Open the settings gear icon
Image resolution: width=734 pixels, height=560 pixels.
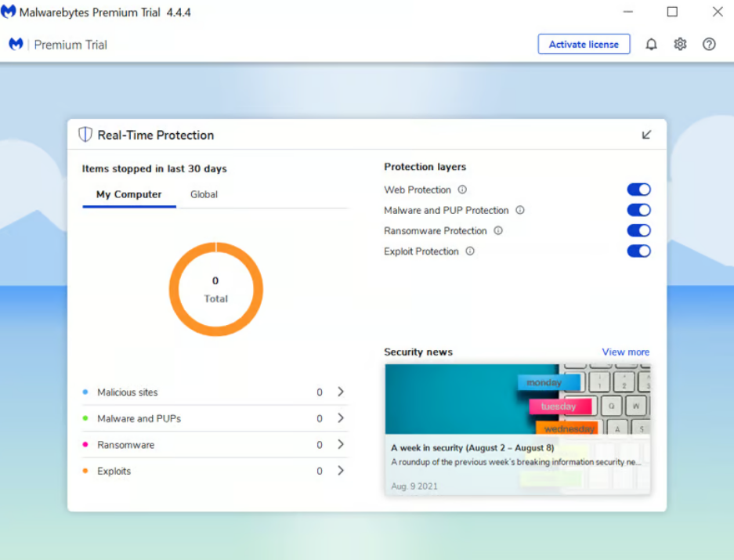680,45
